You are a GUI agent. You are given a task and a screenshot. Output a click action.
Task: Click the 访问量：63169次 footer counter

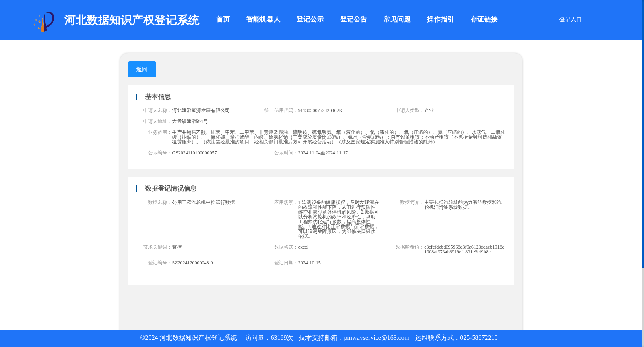point(269,338)
